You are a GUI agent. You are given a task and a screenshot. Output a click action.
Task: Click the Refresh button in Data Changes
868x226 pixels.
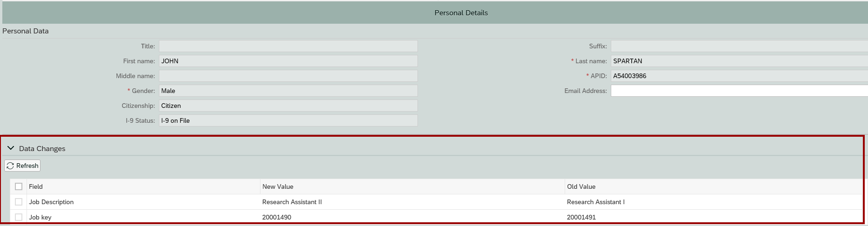pos(22,166)
